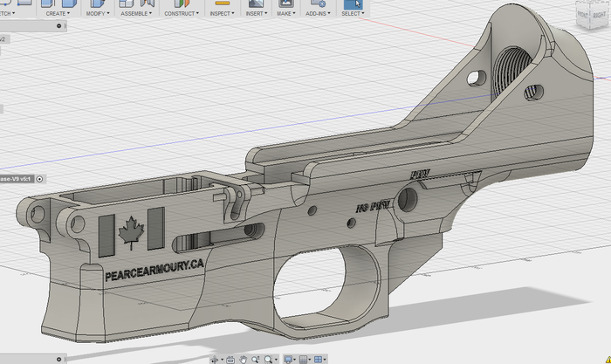
Task: Click the Orbit tool icon
Action: tap(213, 359)
